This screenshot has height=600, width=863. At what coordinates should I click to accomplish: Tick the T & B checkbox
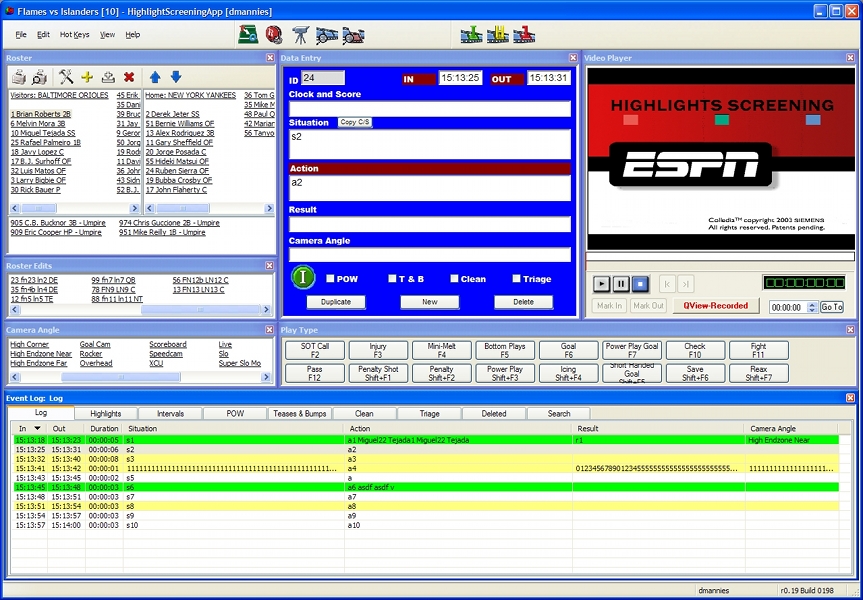tap(393, 279)
